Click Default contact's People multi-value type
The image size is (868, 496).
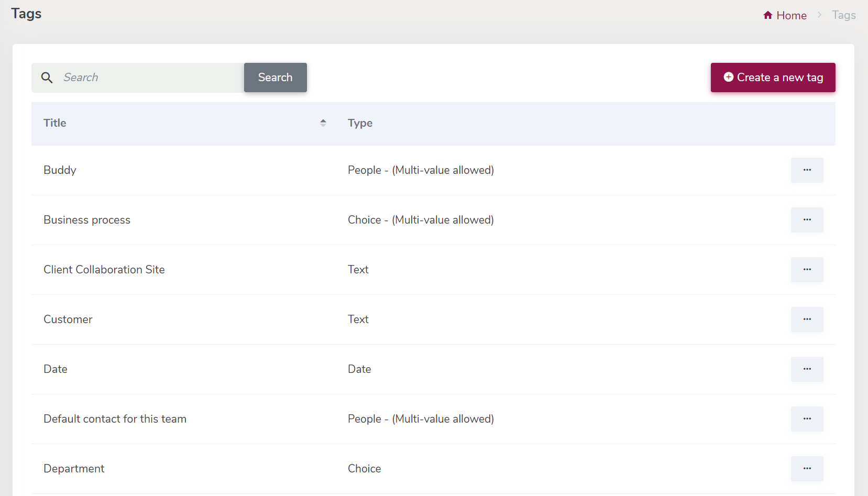pyautogui.click(x=421, y=419)
